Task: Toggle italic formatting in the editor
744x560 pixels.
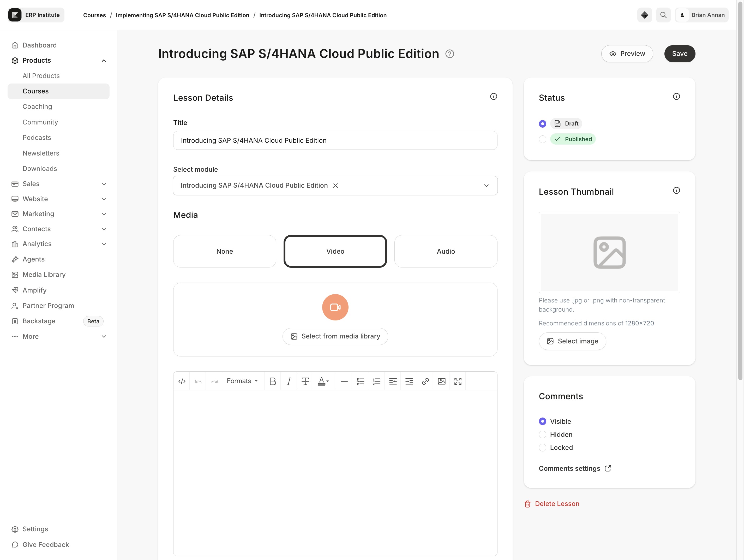Action: pyautogui.click(x=289, y=381)
